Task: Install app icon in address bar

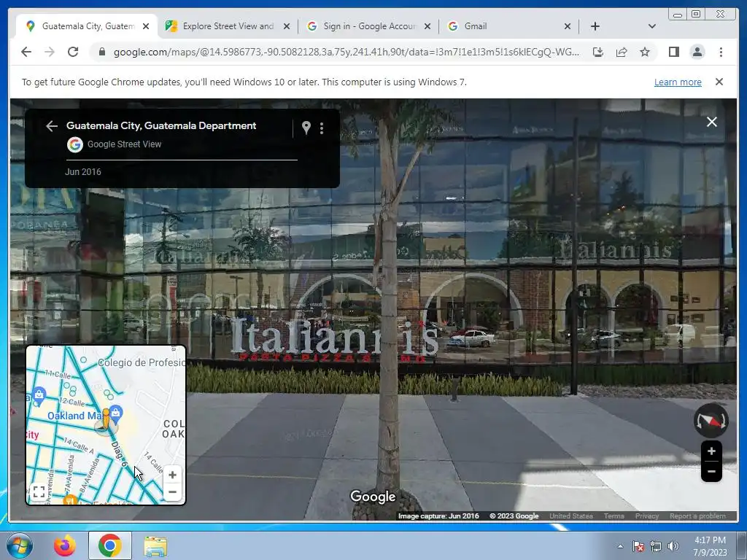Action: (x=598, y=52)
